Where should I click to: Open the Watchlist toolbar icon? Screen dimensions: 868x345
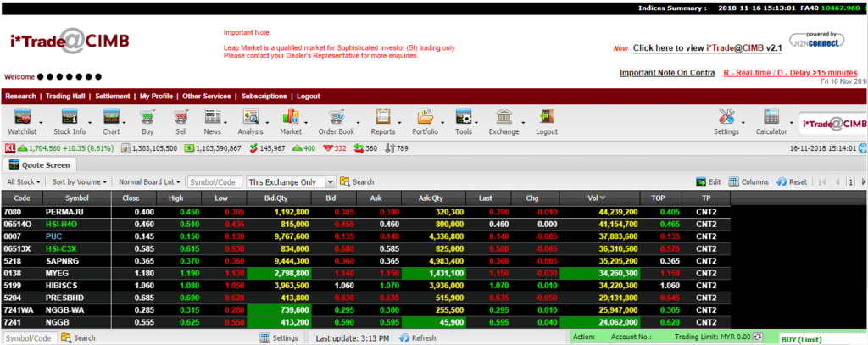tap(22, 117)
